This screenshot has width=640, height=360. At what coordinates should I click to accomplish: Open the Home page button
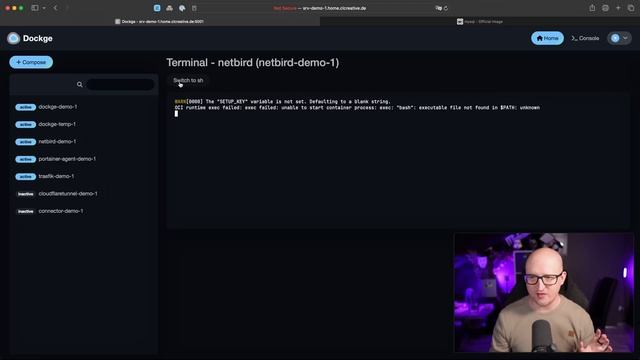(x=547, y=38)
